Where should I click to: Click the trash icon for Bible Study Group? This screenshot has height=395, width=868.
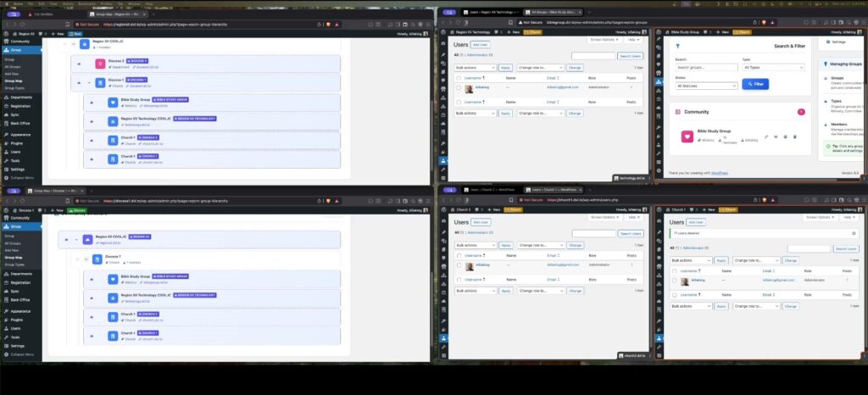(796, 136)
